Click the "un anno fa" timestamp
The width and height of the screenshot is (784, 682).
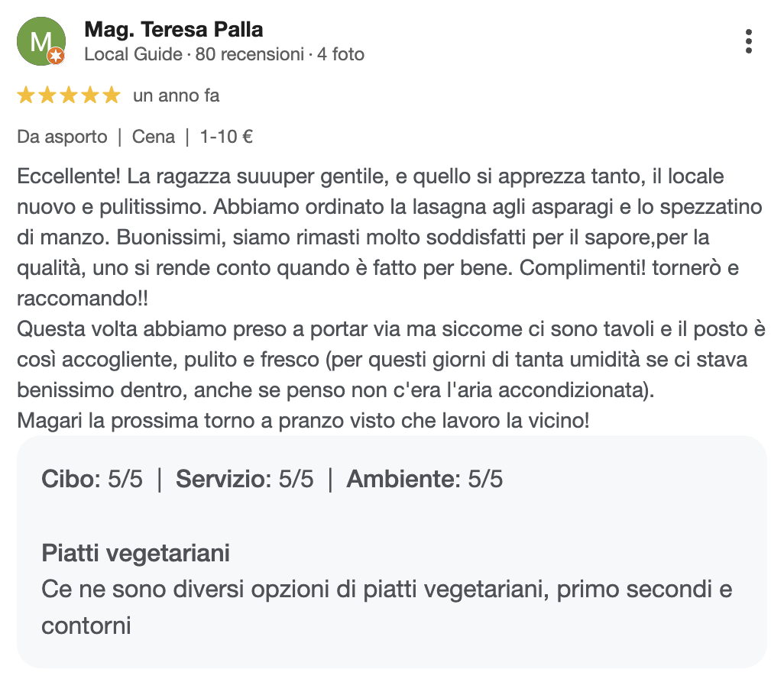coord(176,95)
